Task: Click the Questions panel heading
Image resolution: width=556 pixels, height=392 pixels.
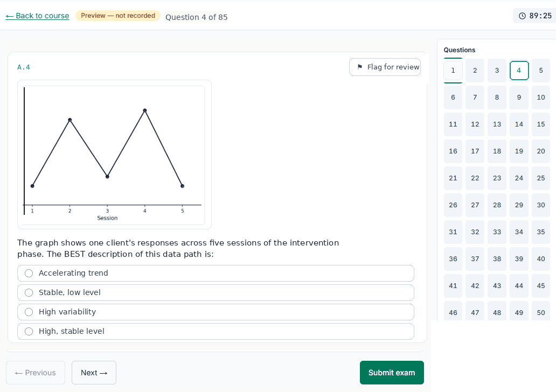Action: point(460,50)
